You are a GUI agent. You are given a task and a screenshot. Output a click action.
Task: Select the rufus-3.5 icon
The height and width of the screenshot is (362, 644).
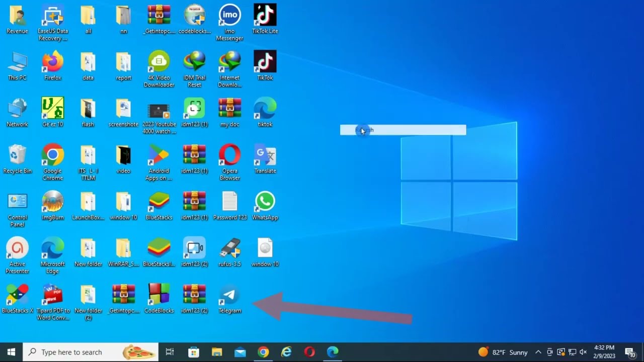[230, 252]
